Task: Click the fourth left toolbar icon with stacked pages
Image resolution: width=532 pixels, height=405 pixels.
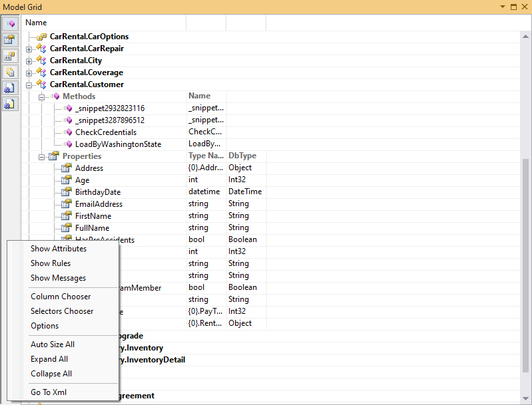Action: click(x=10, y=72)
